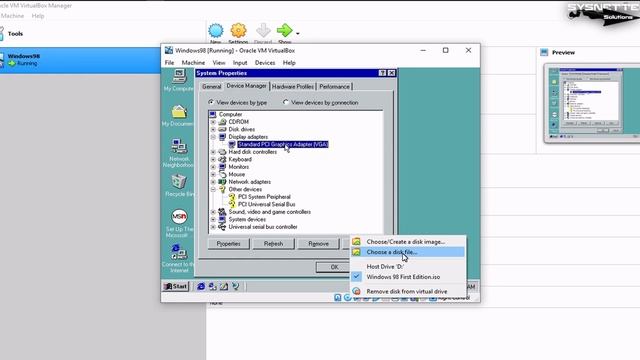This screenshot has width=640, height=360.
Task: Click the Sound, video and game controllers icon
Action: [x=222, y=212]
